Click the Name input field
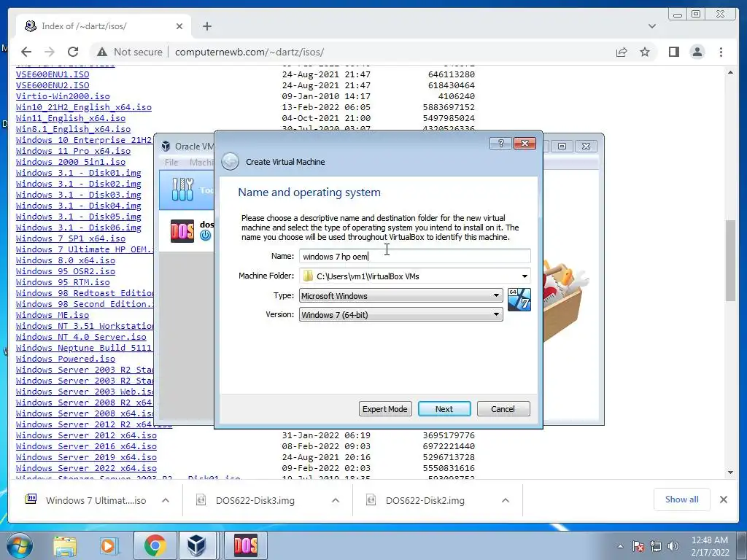This screenshot has width=747, height=560. click(415, 256)
